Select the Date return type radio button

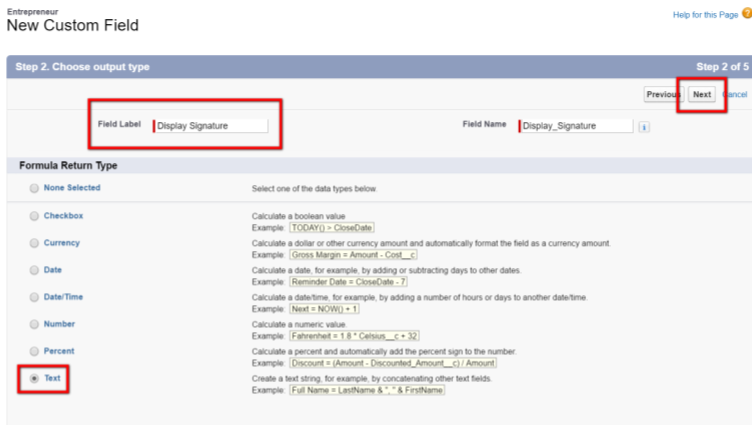pos(34,270)
